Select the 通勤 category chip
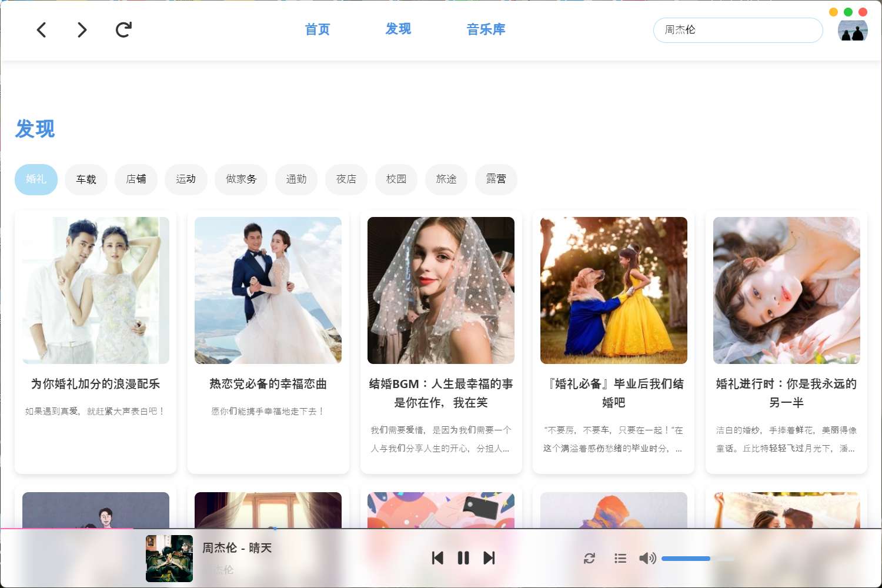The image size is (882, 588). click(x=296, y=179)
